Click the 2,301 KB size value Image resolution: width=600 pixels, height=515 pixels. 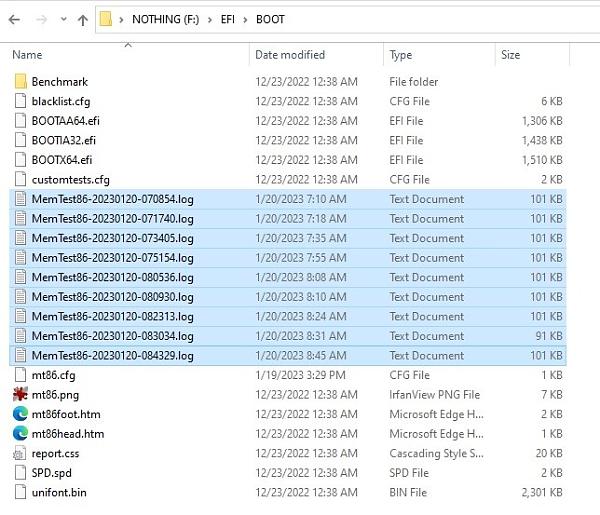pyautogui.click(x=542, y=492)
